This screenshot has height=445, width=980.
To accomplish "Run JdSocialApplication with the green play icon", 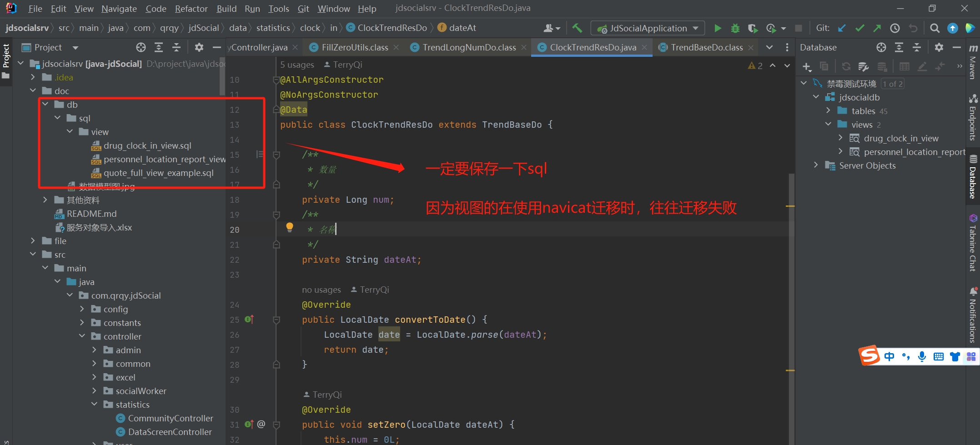I will pyautogui.click(x=718, y=28).
